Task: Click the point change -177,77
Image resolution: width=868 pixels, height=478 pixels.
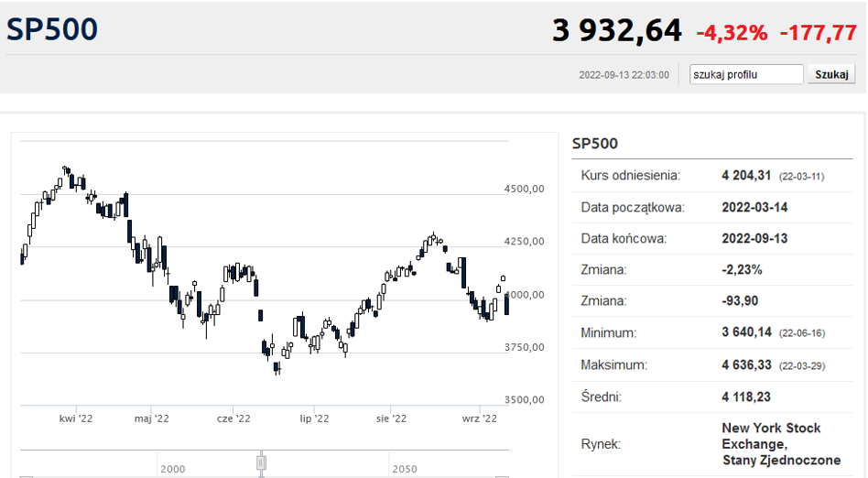Action: [819, 33]
